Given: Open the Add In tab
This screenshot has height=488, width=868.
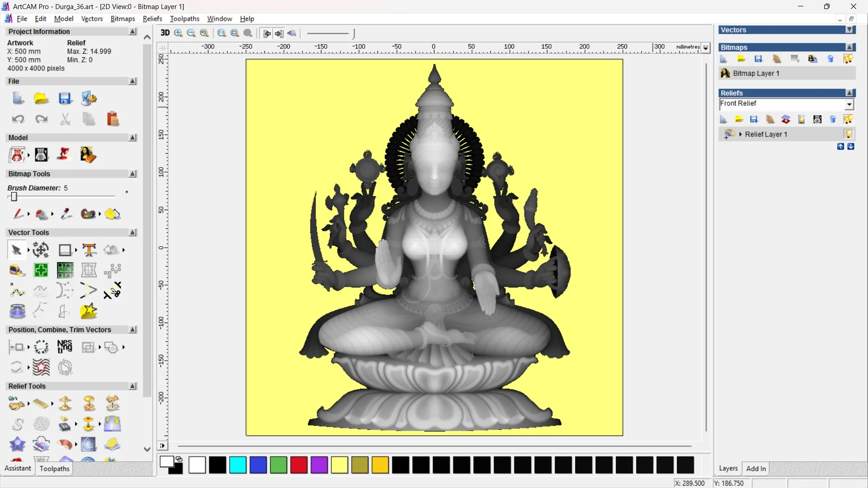Looking at the screenshot, I should [x=756, y=469].
